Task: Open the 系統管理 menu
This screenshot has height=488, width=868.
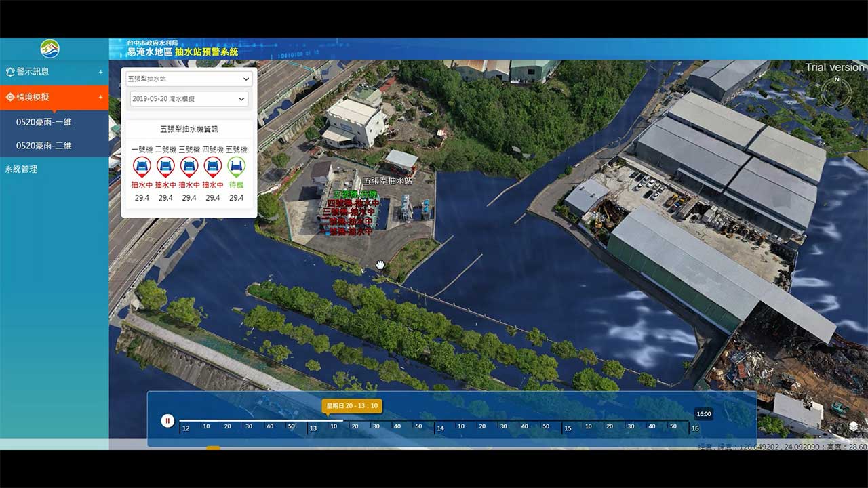Action: point(21,169)
